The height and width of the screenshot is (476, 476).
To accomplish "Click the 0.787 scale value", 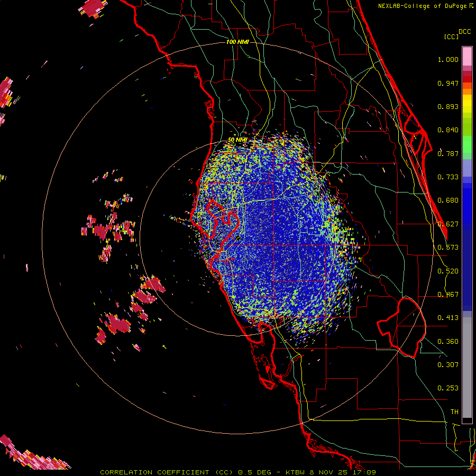I will [x=448, y=153].
